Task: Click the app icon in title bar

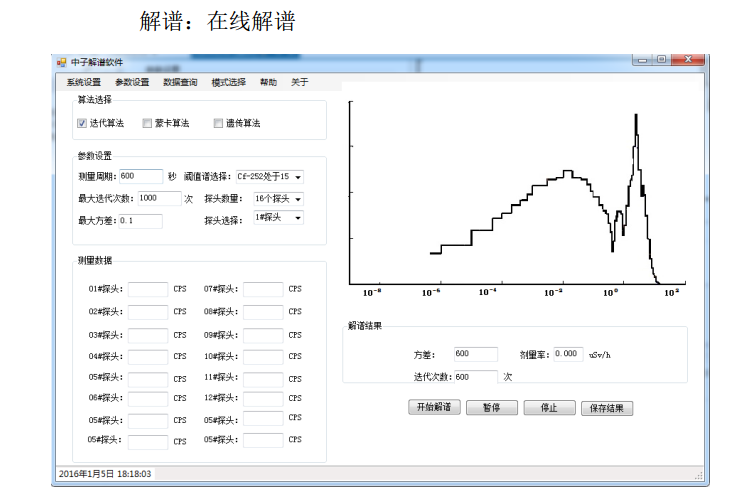Action: coord(61,64)
